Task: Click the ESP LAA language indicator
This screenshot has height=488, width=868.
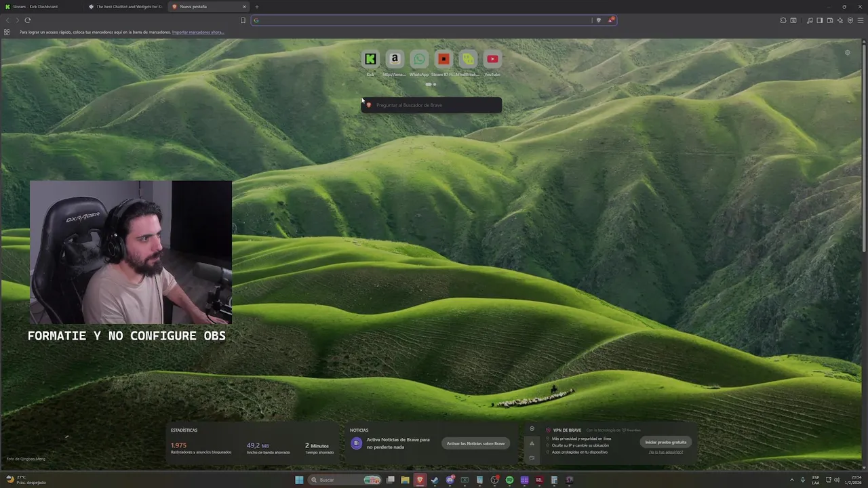Action: [816, 480]
